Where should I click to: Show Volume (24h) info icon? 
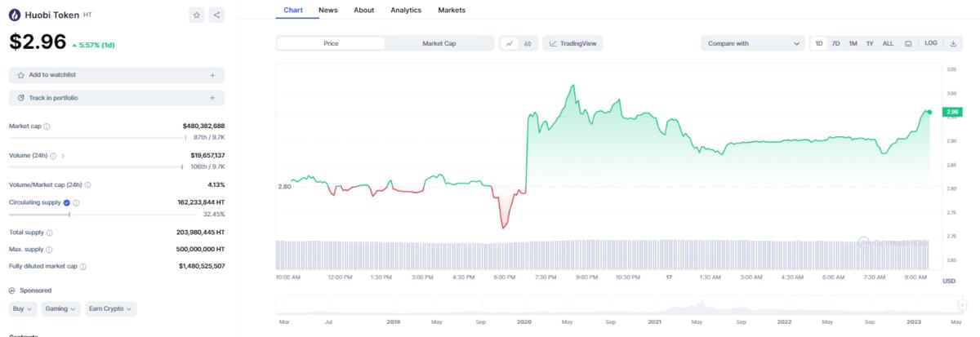click(53, 155)
